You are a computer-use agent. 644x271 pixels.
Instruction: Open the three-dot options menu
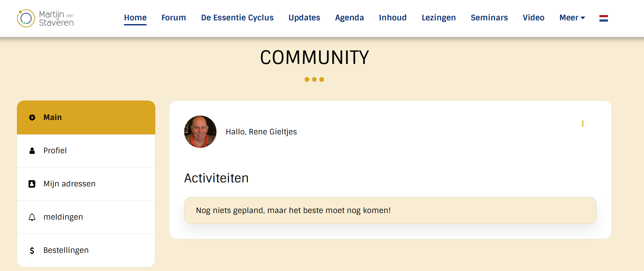(583, 124)
